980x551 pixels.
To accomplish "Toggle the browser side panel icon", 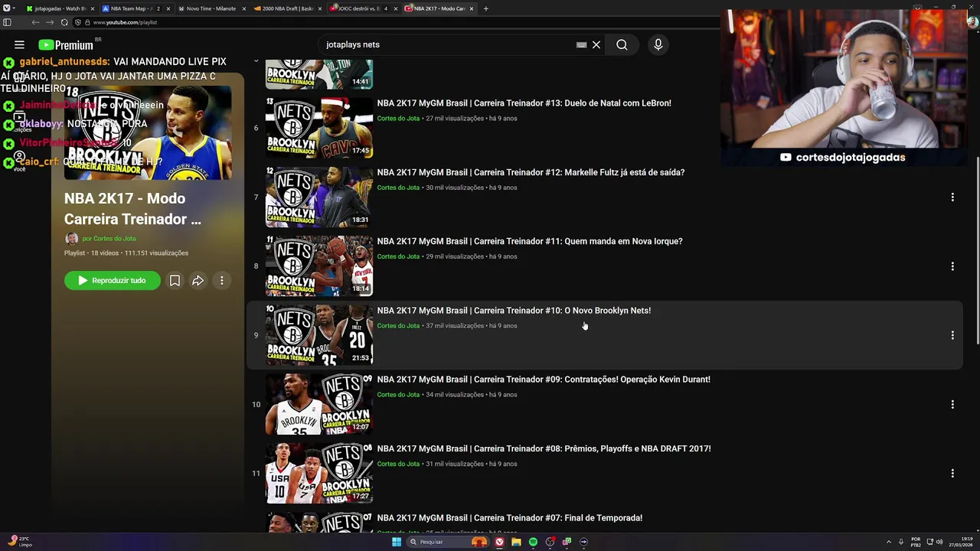I will click(7, 22).
